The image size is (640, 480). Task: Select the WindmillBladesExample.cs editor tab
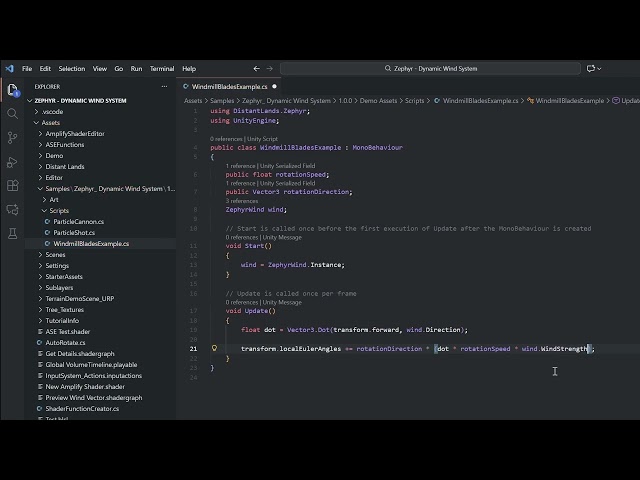tap(229, 87)
